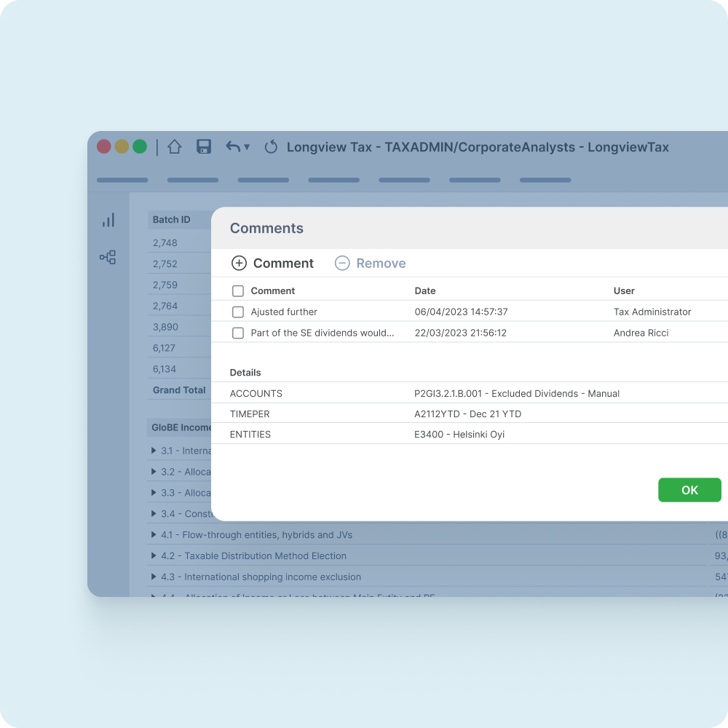
Task: Check the box for 'Ajusted further' comment
Action: [238, 312]
